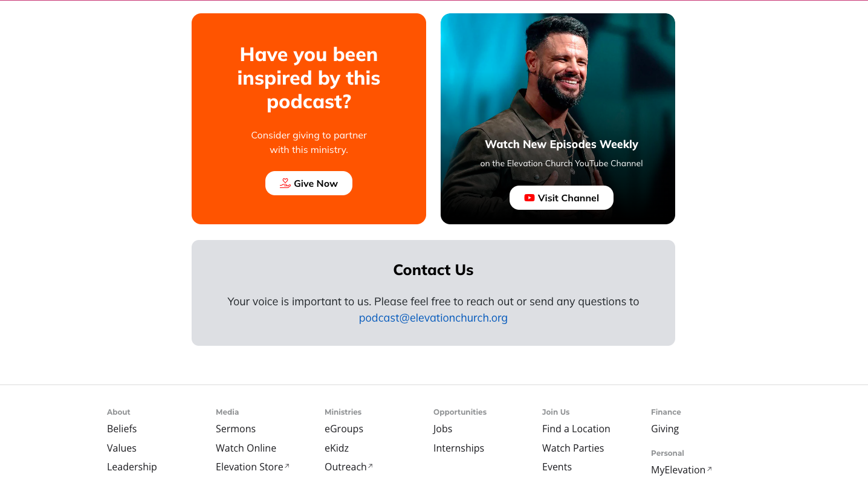This screenshot has width=868, height=480.
Task: Click the giving hand icon on Give Now
Action: point(285,183)
